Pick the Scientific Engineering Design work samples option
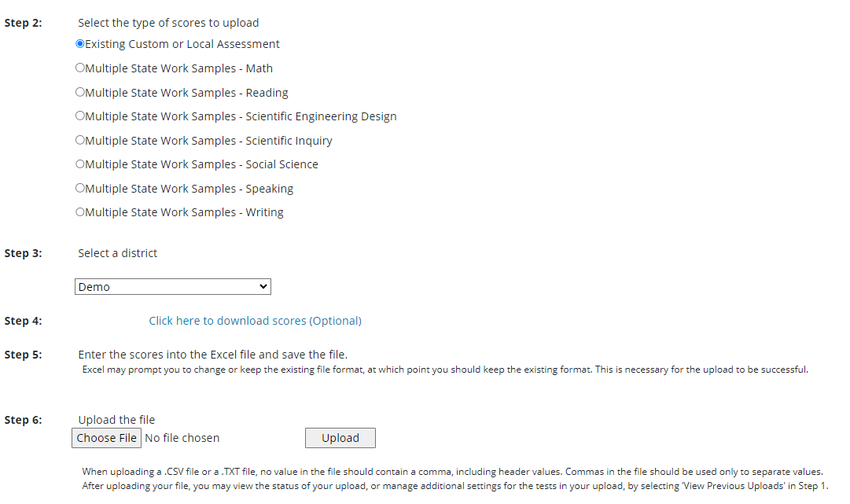Viewport: 850px width, 504px height. [80, 116]
